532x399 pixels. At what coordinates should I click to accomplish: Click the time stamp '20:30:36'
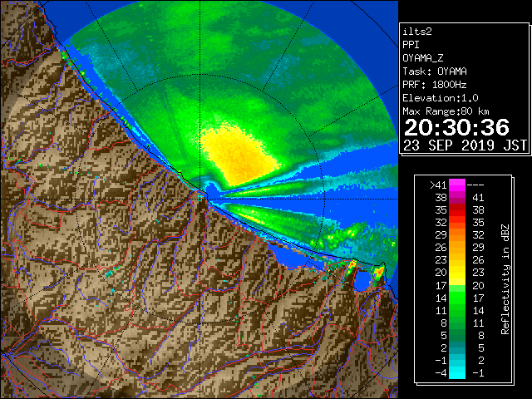pos(456,127)
